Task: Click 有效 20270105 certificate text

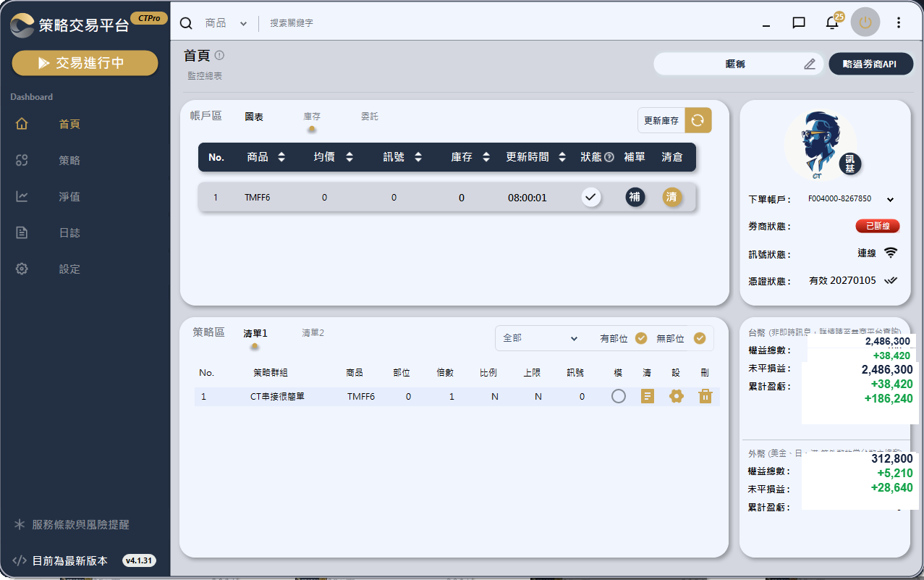Action: tap(843, 280)
